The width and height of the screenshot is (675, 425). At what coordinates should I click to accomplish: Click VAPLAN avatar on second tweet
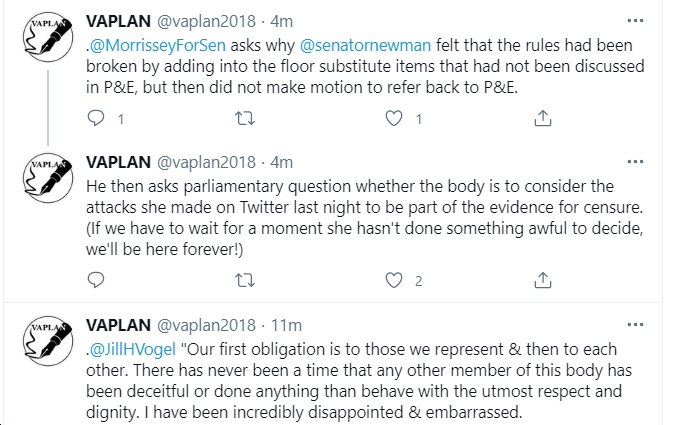[x=48, y=178]
